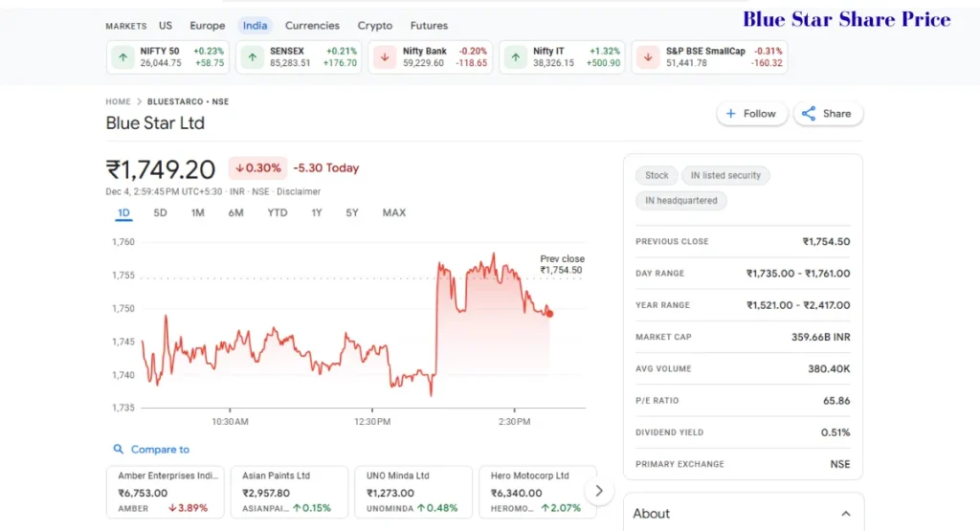
Task: Click the 12:30PM time axis label
Action: 372,422
